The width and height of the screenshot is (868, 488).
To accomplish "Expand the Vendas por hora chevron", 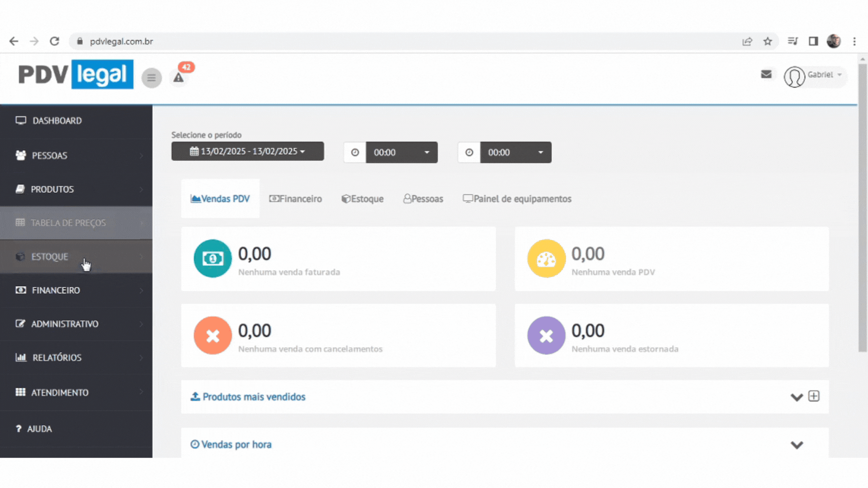I will [797, 445].
